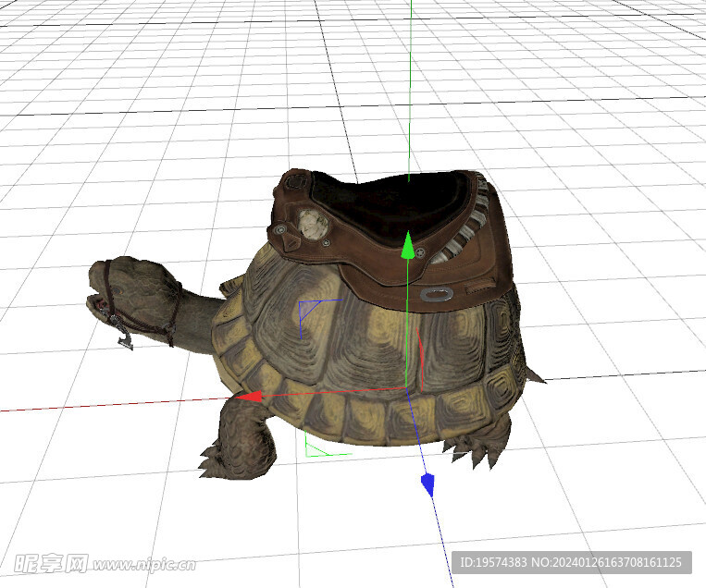Click the blue Z-axis arrowhead of the gizmo
This screenshot has height=588, width=706.
(427, 485)
